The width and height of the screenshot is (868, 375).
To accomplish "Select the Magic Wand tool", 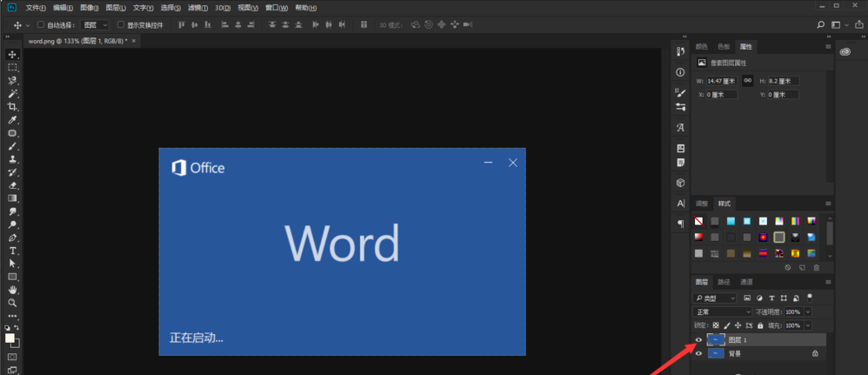I will click(x=12, y=93).
